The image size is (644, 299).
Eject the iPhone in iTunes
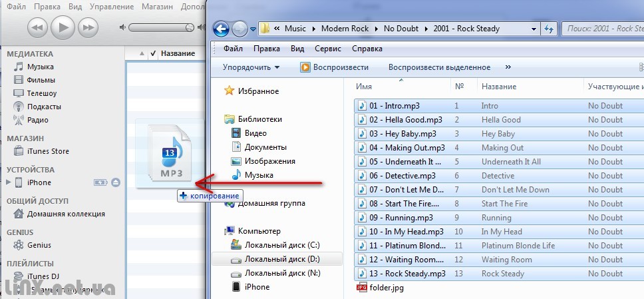pos(116,182)
